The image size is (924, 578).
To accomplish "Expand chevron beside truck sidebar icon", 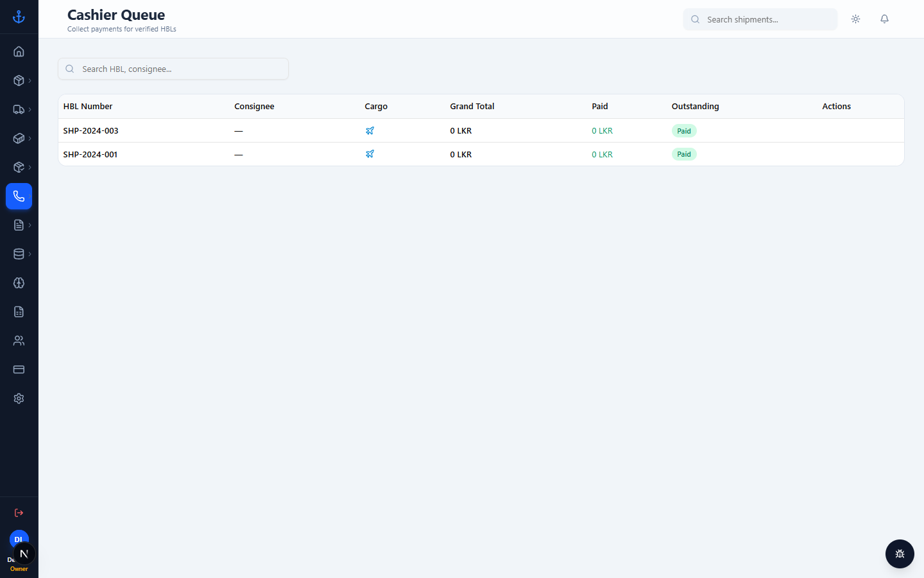I will coord(30,109).
